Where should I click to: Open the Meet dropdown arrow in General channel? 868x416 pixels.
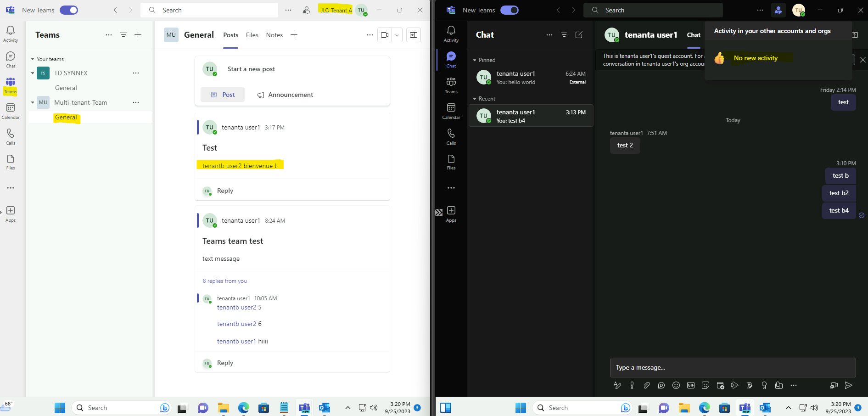(397, 35)
